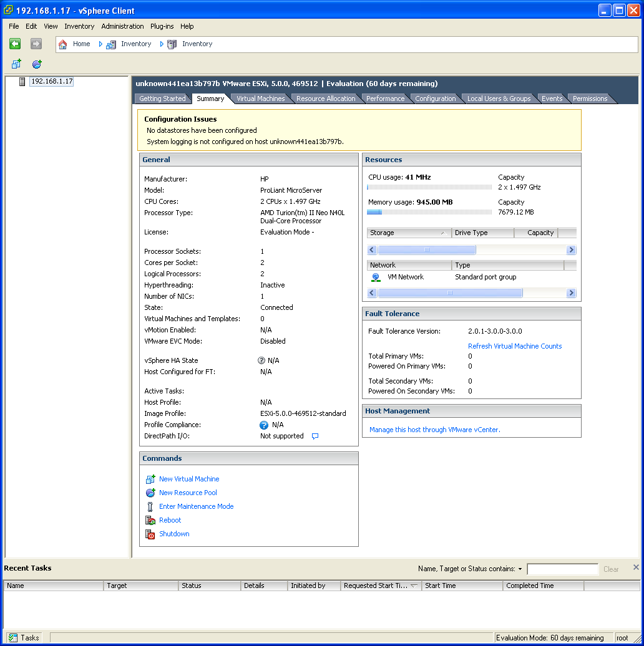The image size is (644, 646).
Task: Open the File menu
Action: click(x=14, y=26)
